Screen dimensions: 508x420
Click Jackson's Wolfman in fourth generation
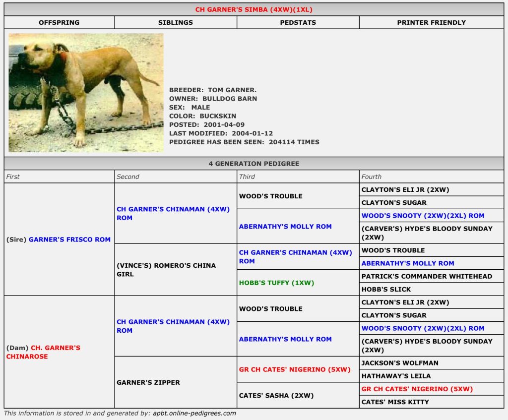pos(400,363)
